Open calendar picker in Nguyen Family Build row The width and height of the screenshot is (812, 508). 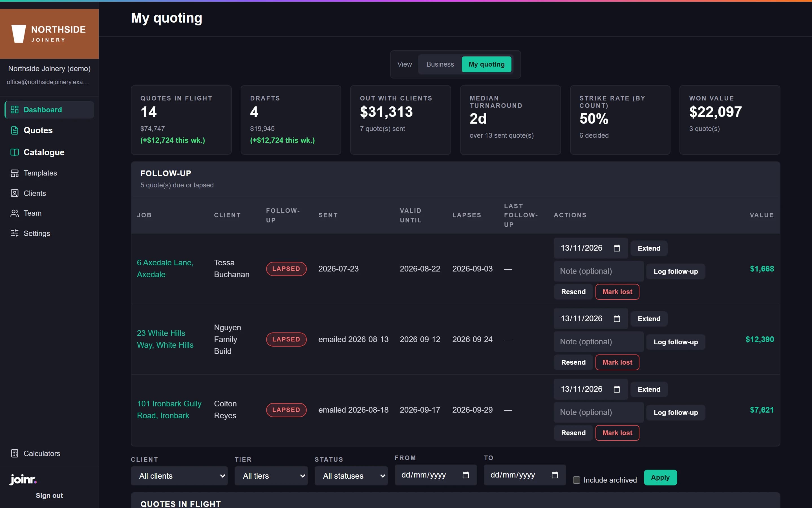click(617, 319)
